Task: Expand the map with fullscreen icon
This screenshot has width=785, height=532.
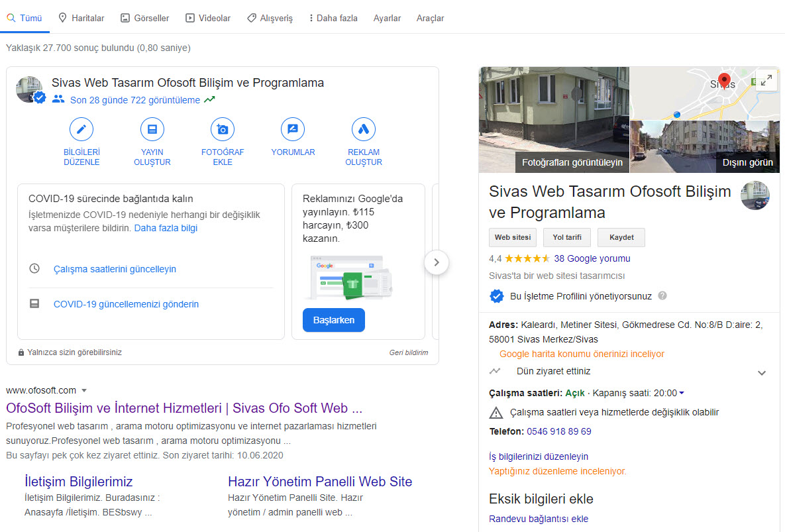Action: point(766,80)
